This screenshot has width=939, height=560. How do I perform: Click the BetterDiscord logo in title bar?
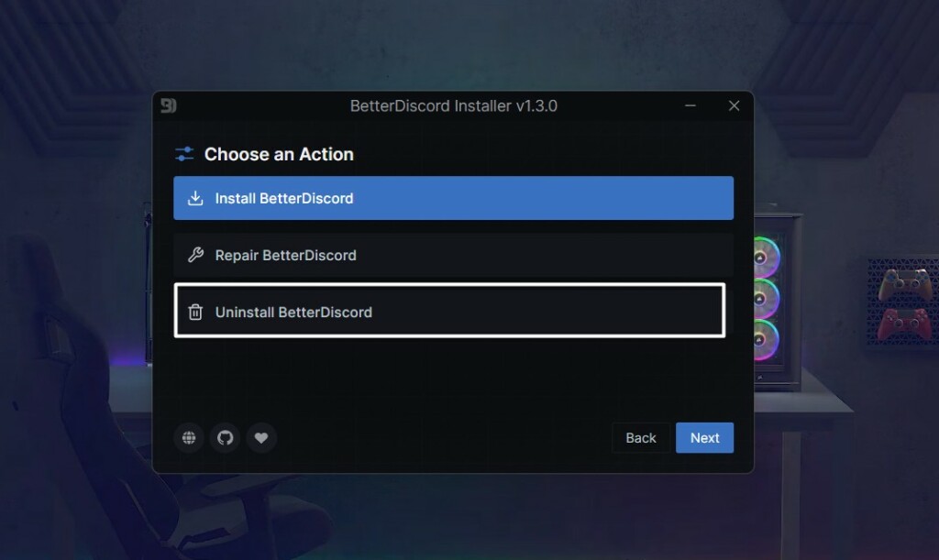(x=168, y=105)
